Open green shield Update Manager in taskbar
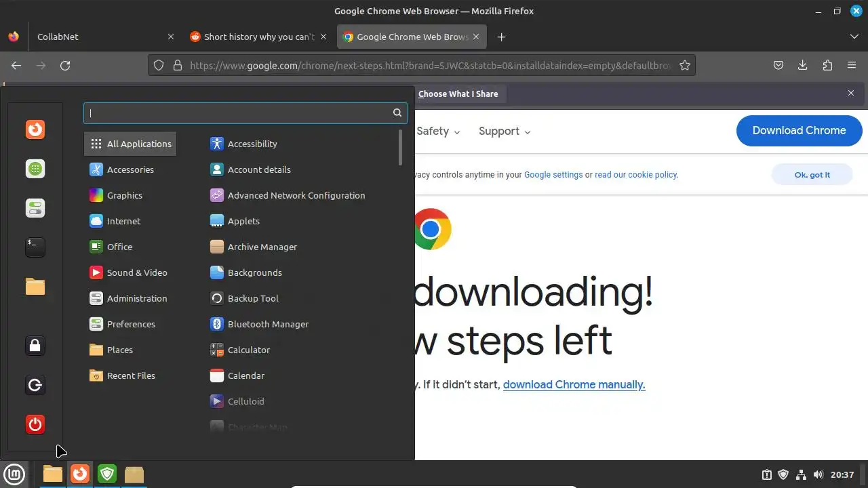The width and height of the screenshot is (868, 488). tap(107, 474)
